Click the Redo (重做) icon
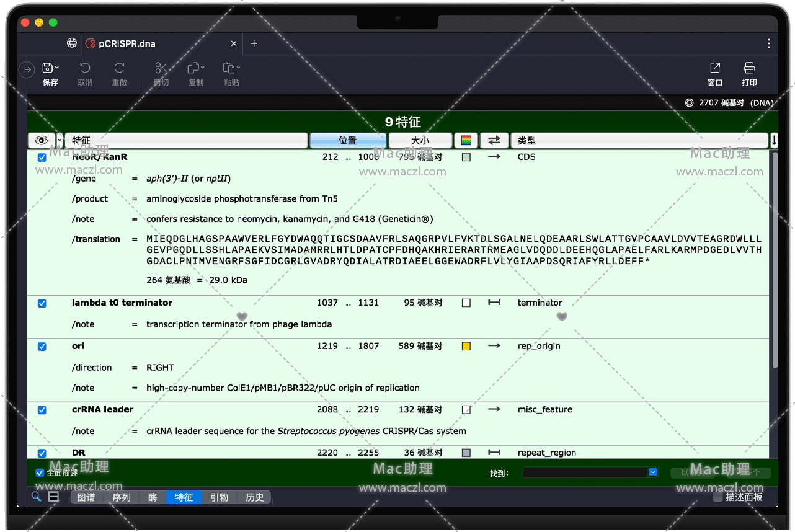The height and width of the screenshot is (532, 795). point(119,68)
